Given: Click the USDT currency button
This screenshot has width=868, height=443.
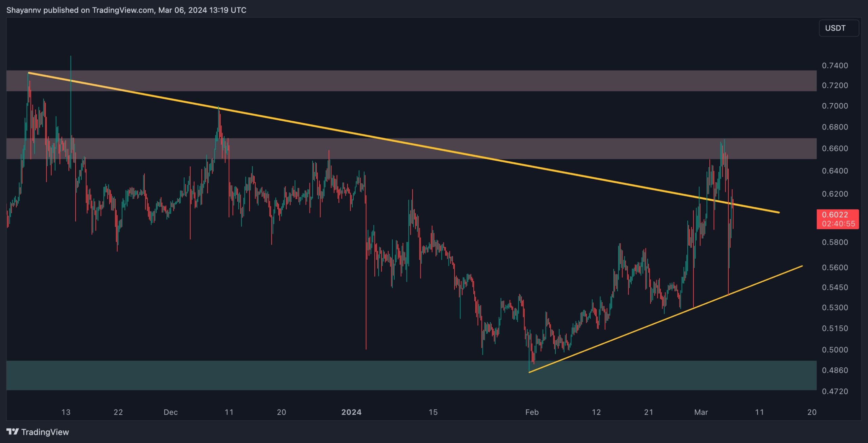Looking at the screenshot, I should [839, 28].
